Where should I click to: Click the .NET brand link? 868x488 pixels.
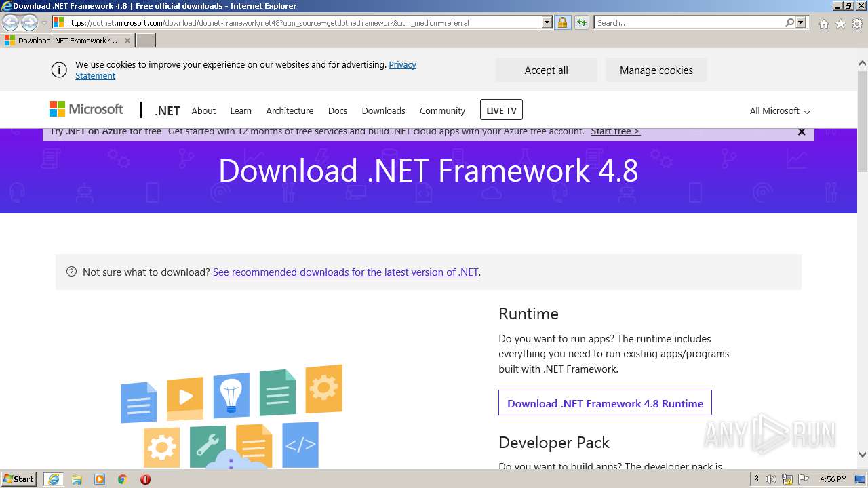167,110
